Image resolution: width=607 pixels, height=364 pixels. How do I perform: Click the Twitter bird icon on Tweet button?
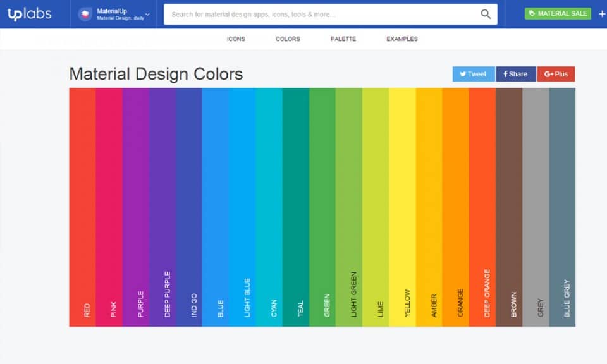(462, 74)
